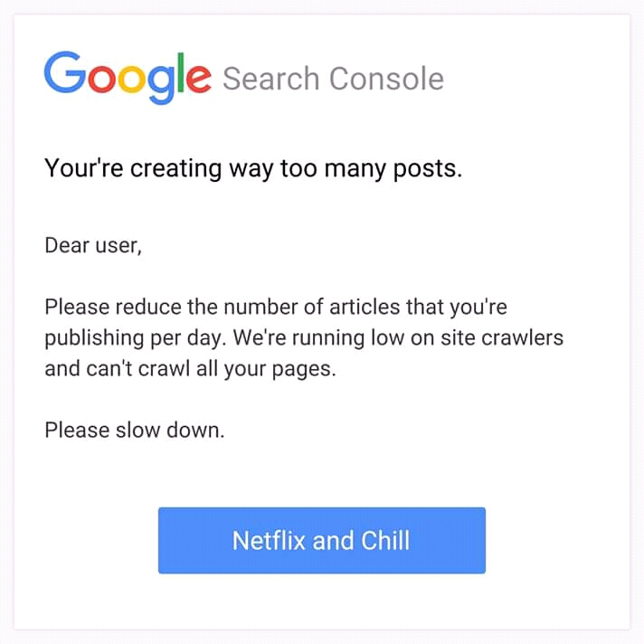Click the Netflix and Chill button
644x644 pixels.
(322, 540)
